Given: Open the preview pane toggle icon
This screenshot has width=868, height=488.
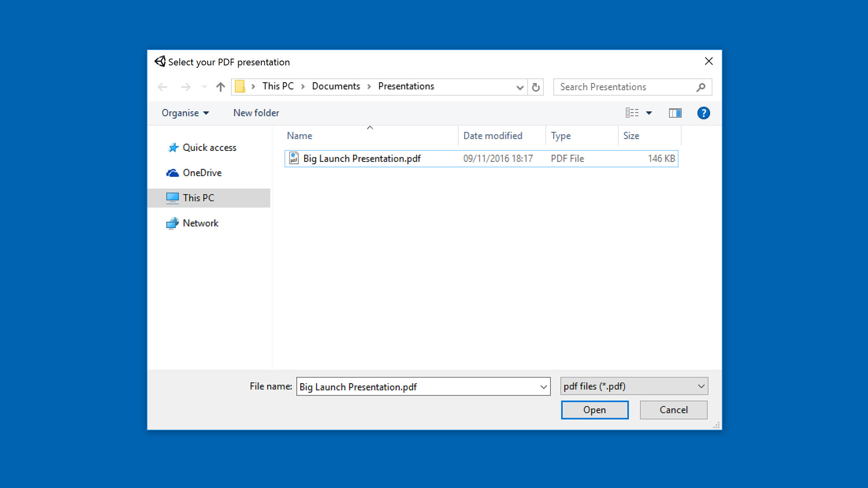Looking at the screenshot, I should tap(675, 113).
